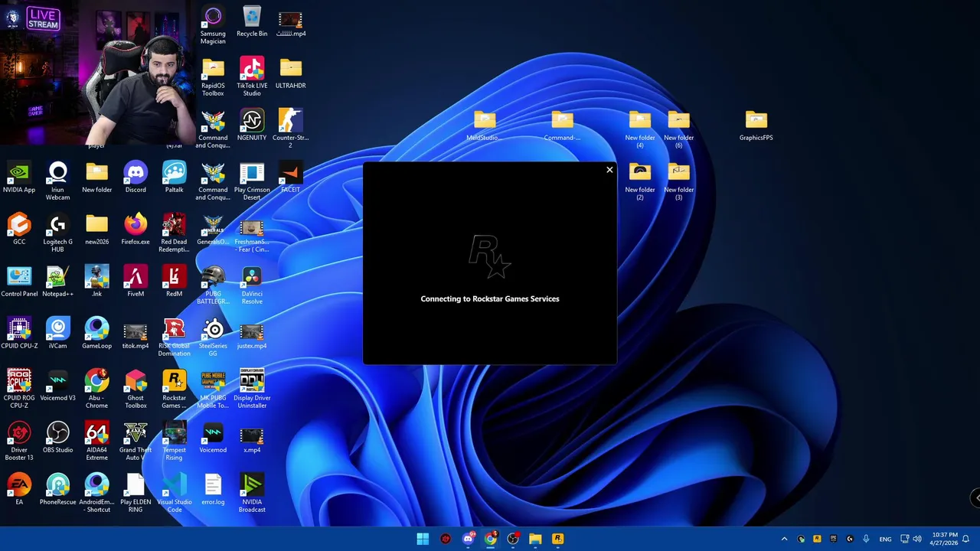Select Firefox.exe desktop shortcut
This screenshot has width=980, height=551.
point(136,230)
